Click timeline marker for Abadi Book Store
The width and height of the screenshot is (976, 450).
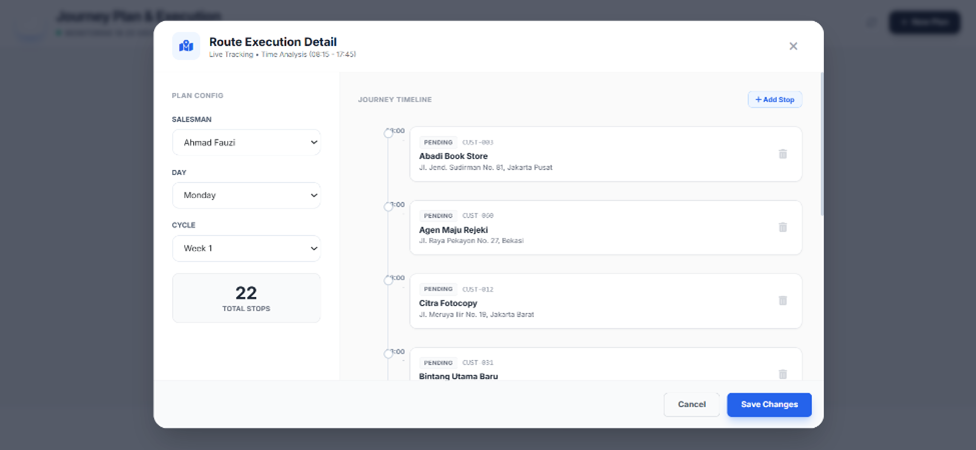click(x=389, y=133)
